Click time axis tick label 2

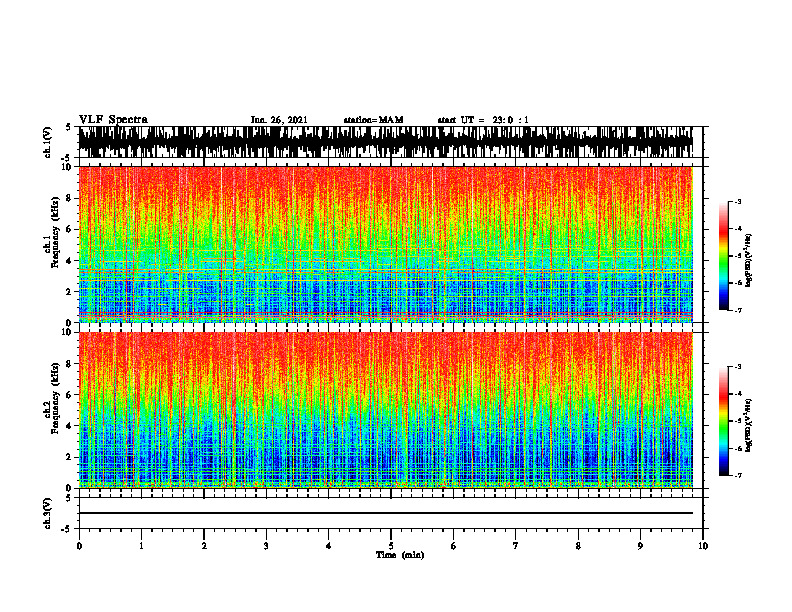[204, 546]
